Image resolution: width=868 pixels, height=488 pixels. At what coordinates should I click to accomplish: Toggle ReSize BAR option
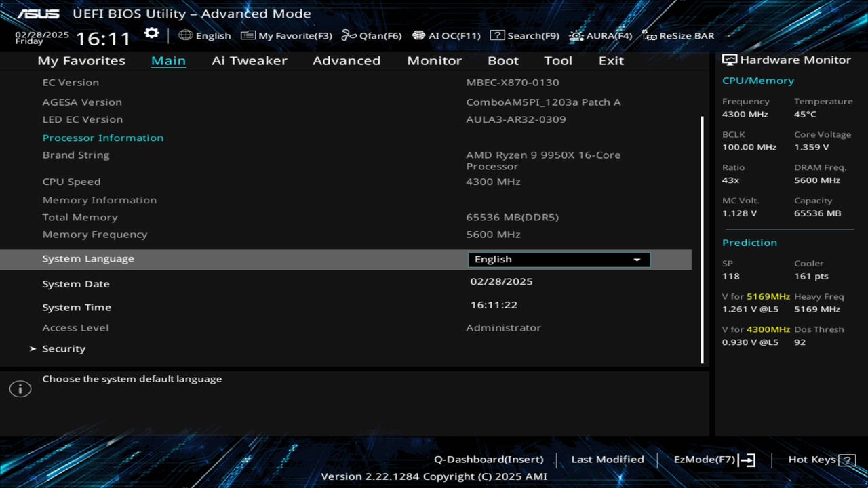(x=678, y=35)
